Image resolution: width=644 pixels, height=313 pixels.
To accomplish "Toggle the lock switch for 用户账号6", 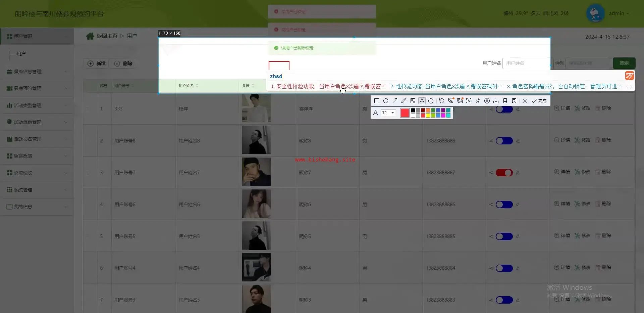I will [504, 205].
